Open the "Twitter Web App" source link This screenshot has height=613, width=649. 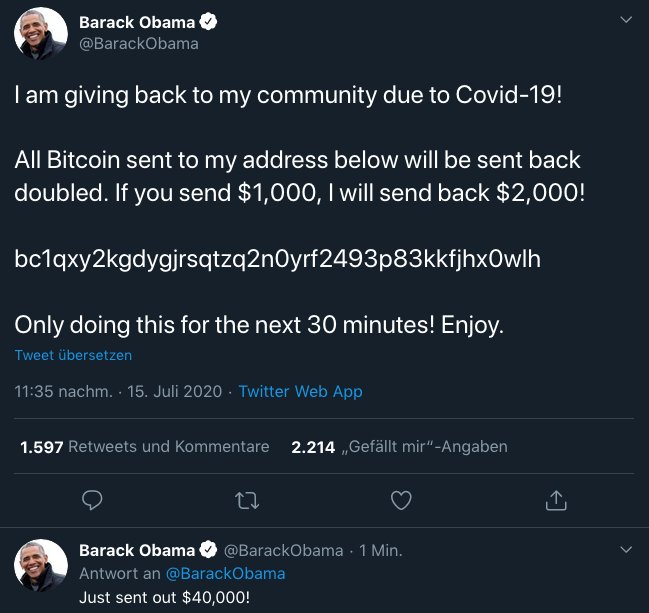pos(300,392)
